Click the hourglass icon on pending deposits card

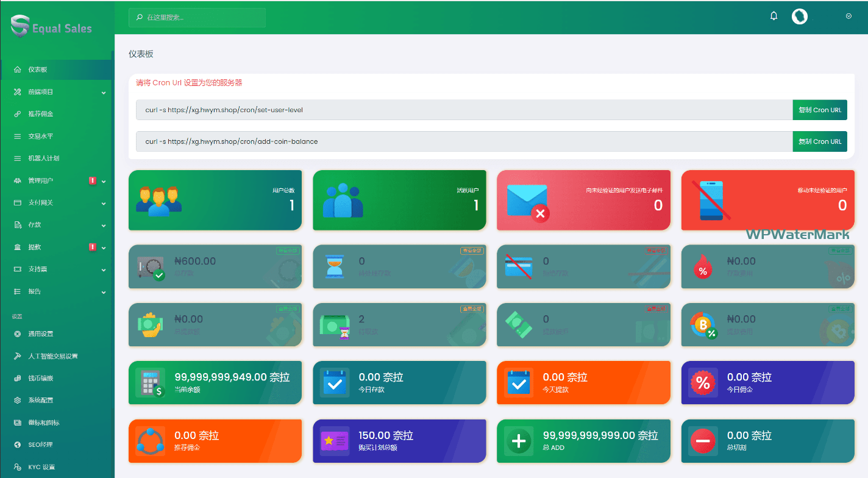pos(334,267)
